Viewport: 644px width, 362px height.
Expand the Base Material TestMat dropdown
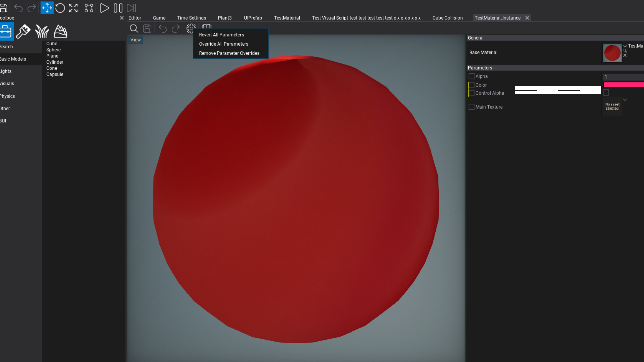625,46
